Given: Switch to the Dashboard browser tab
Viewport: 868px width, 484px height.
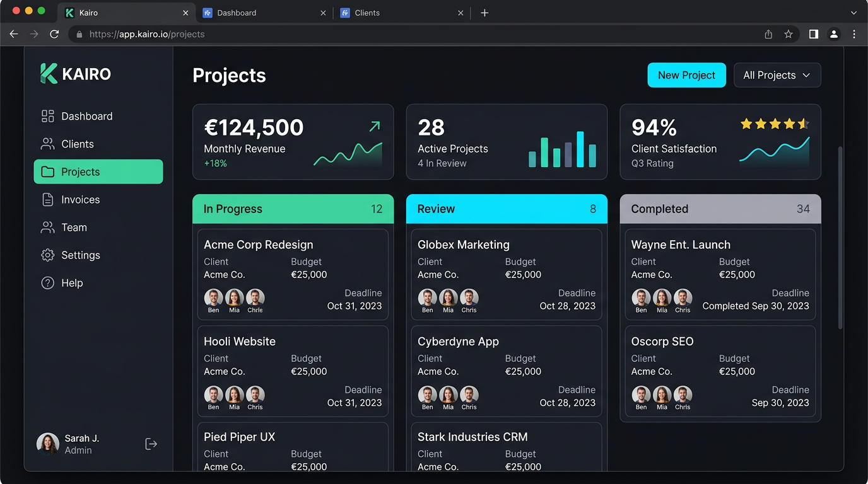Looking at the screenshot, I should coord(236,13).
